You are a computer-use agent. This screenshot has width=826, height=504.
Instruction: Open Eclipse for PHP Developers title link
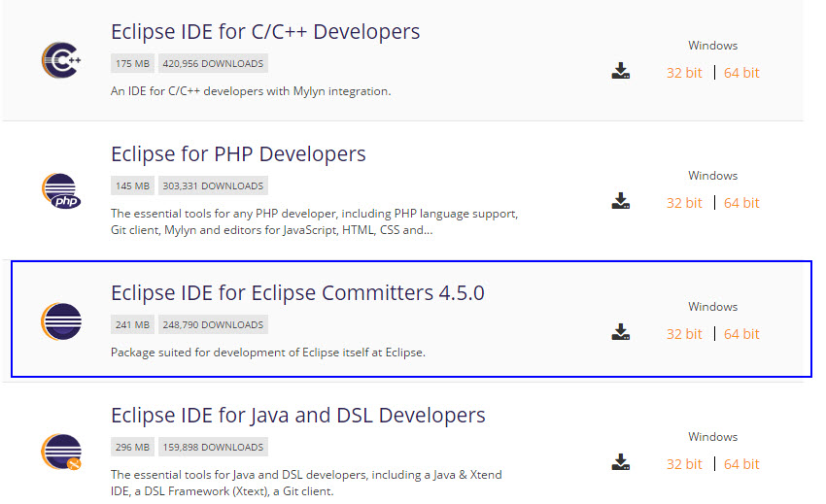pyautogui.click(x=238, y=154)
